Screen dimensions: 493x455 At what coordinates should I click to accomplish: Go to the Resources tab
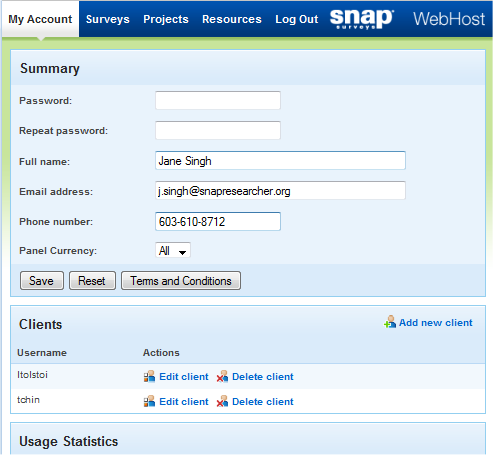(x=232, y=19)
